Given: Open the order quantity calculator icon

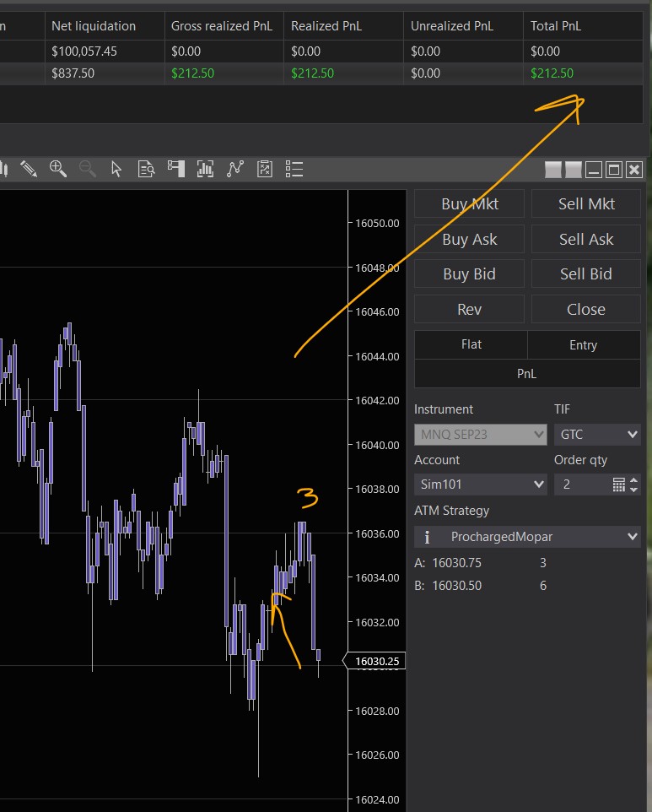Looking at the screenshot, I should coord(618,484).
